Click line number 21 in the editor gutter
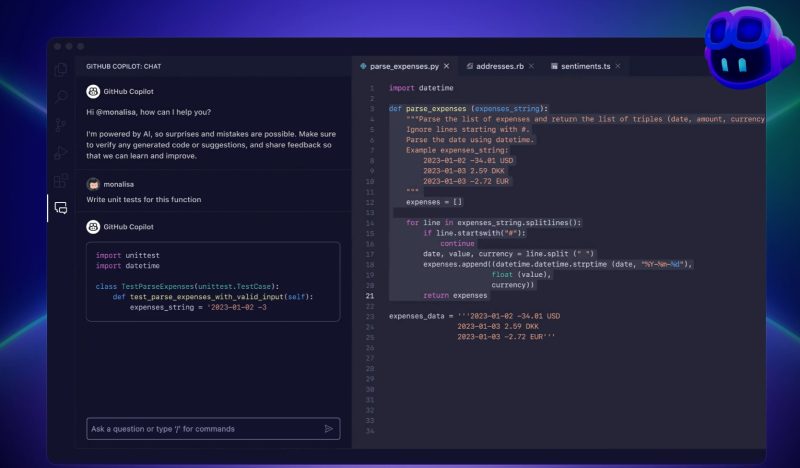The width and height of the screenshot is (800, 468). [x=370, y=296]
